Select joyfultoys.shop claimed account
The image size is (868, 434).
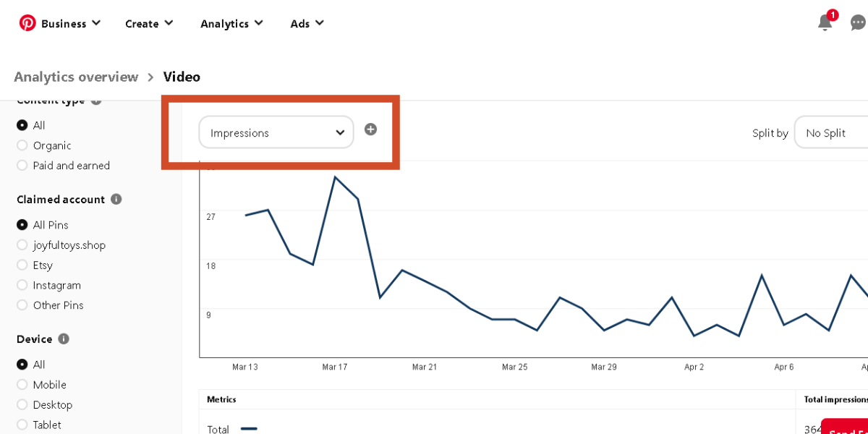[22, 245]
